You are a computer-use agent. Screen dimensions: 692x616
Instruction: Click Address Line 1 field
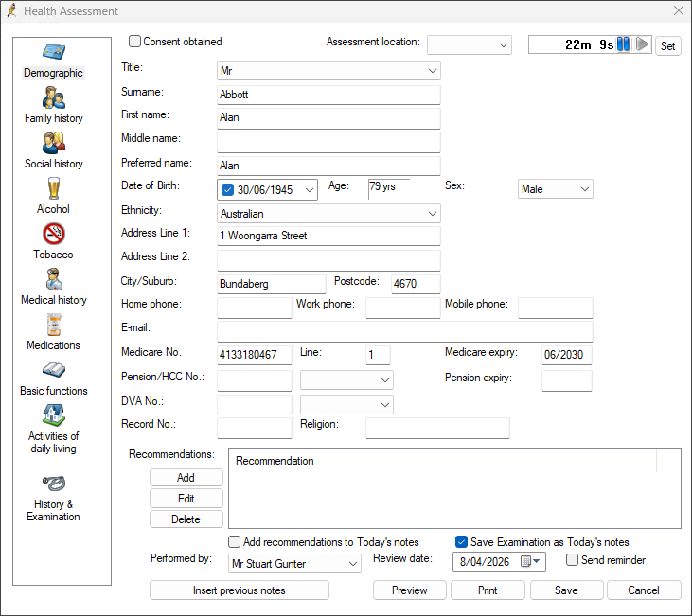pyautogui.click(x=328, y=236)
